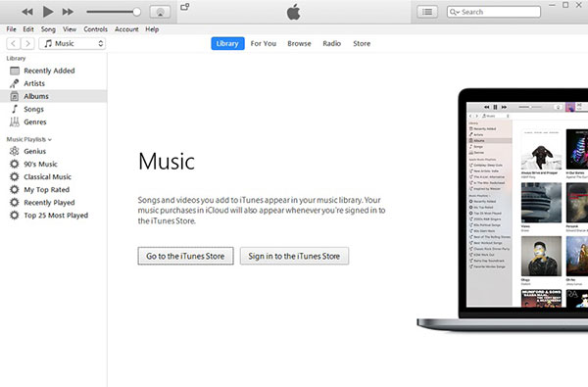588x387 pixels.
Task: Click the Songs note icon
Action: tap(15, 109)
